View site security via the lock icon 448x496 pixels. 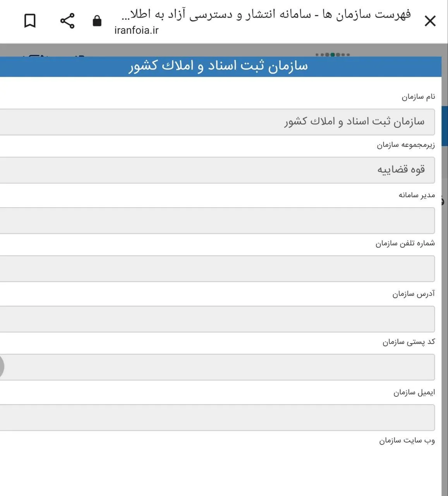tap(97, 21)
